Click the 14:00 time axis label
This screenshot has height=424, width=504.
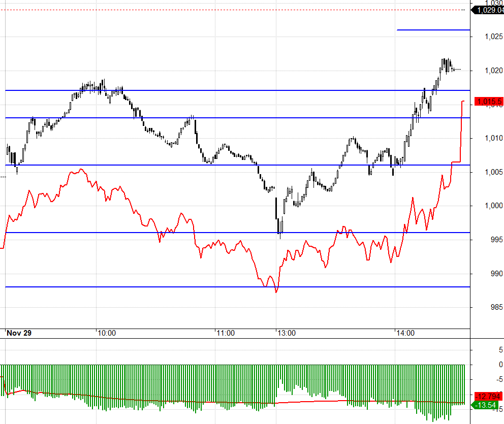[405, 334]
